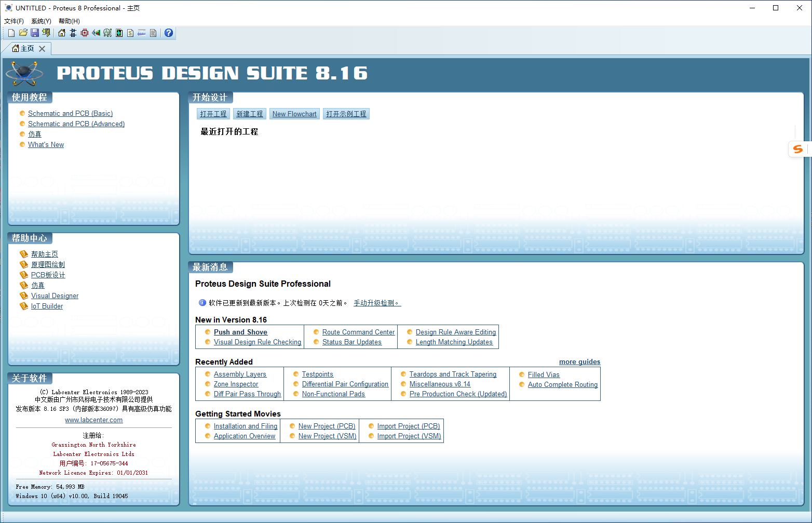Image resolution: width=812 pixels, height=523 pixels.
Task: Open Schematic and PCB (Basic) tutorial
Action: [71, 114]
